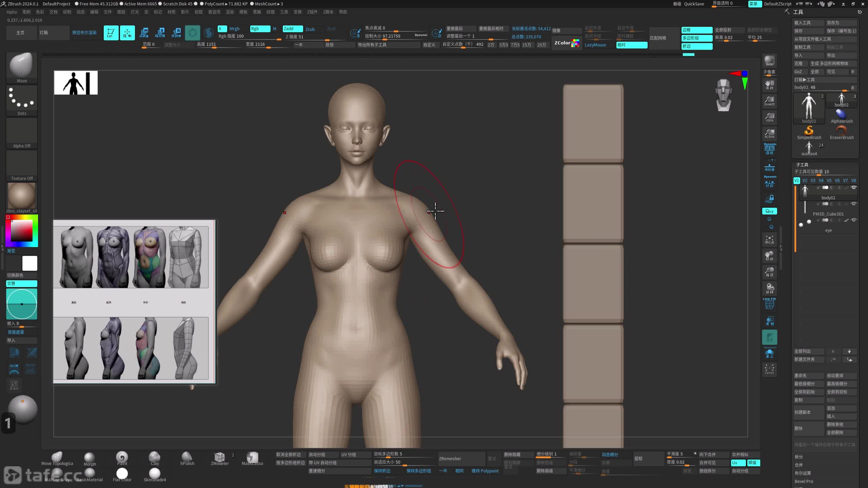Switch to the V2 subtool visibility set
The image size is (868, 488).
805,181
